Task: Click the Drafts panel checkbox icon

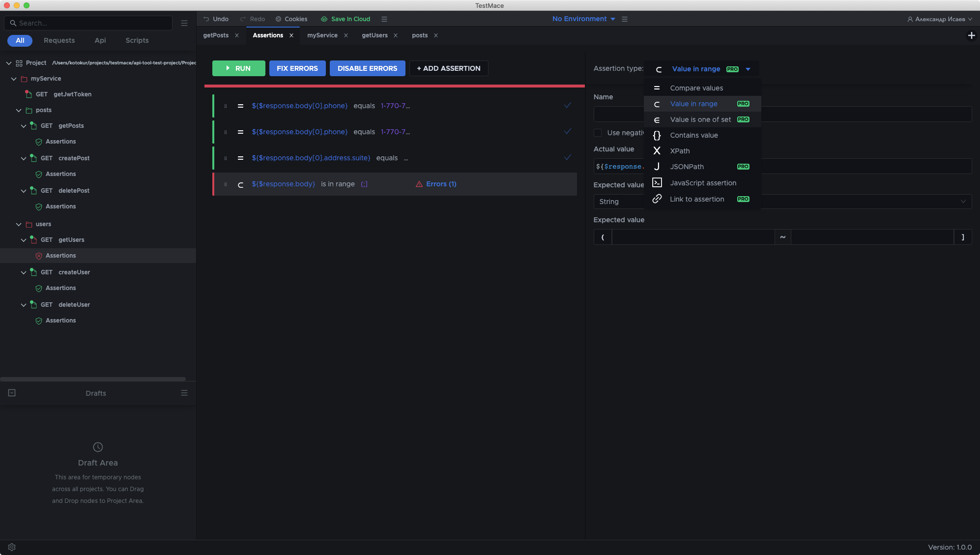Action: [12, 393]
